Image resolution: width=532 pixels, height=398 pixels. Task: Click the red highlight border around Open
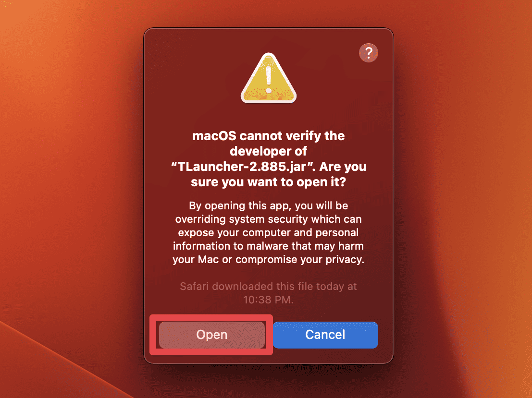click(x=211, y=317)
